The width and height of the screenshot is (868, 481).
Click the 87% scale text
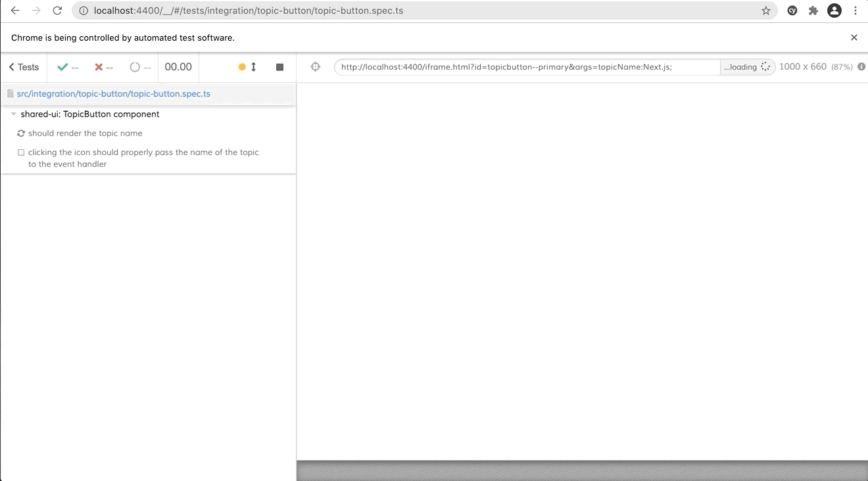842,67
